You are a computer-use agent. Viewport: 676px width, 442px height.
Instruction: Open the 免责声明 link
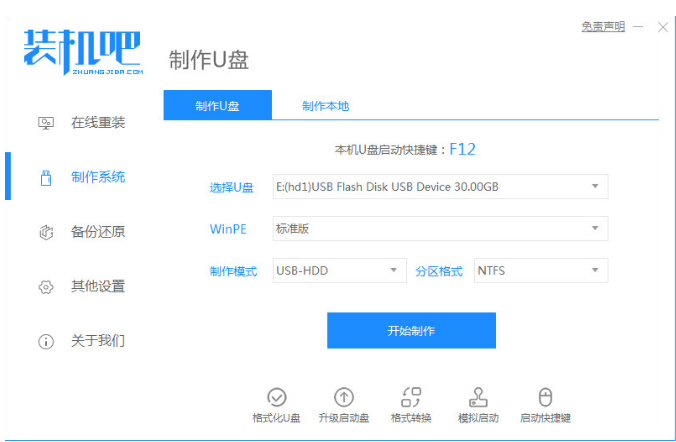coord(602,26)
